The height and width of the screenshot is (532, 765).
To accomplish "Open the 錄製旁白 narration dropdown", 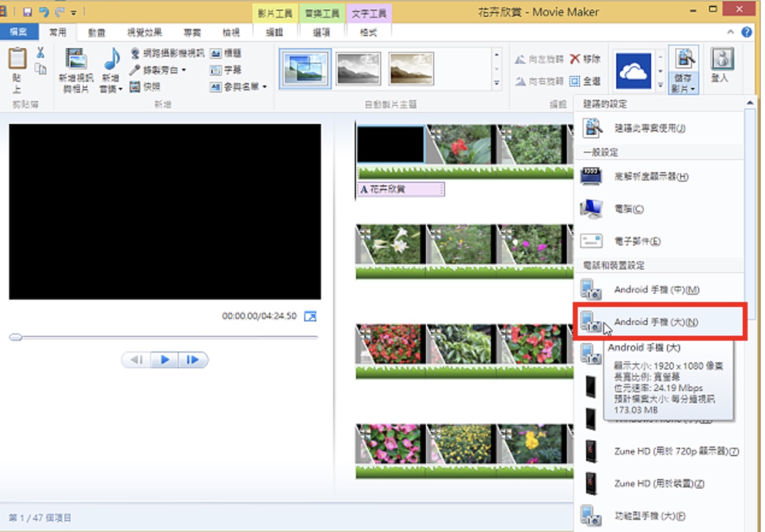I will pyautogui.click(x=158, y=70).
